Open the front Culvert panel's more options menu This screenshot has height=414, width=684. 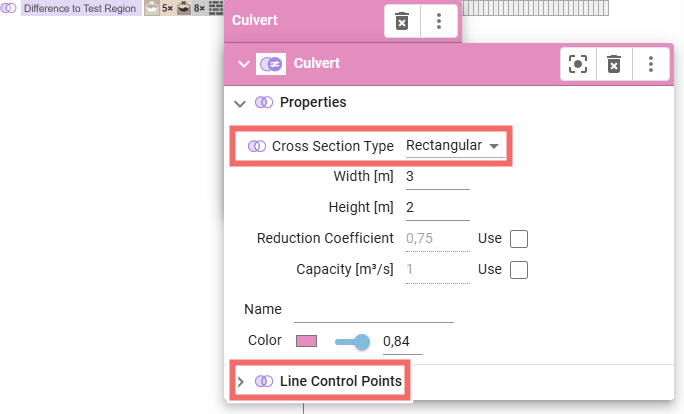[651, 64]
